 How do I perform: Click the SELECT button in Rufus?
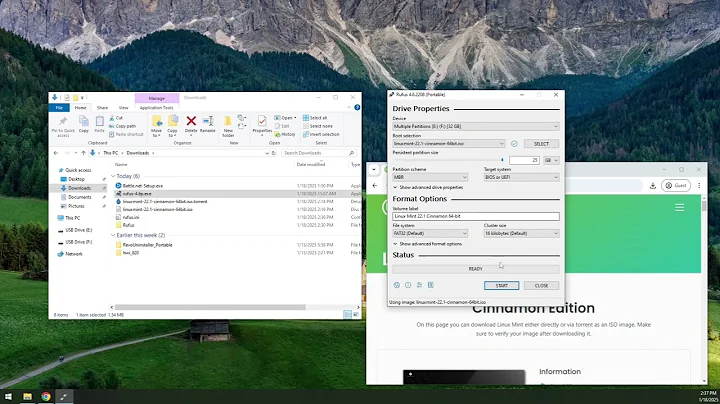click(541, 144)
